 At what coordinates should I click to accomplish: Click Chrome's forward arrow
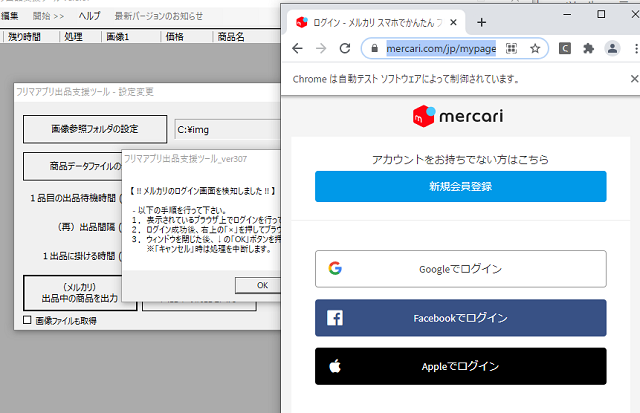pos(321,49)
